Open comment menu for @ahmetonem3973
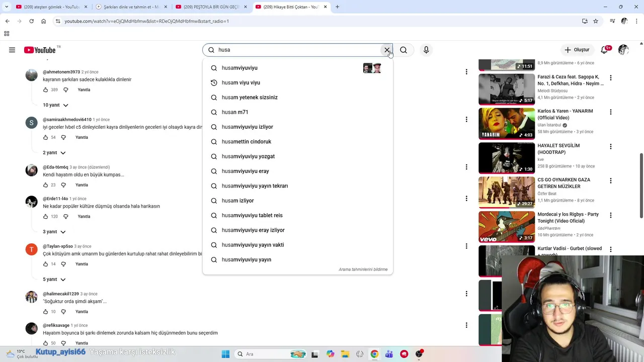Screen dimensions: 644x362 (x=466, y=72)
